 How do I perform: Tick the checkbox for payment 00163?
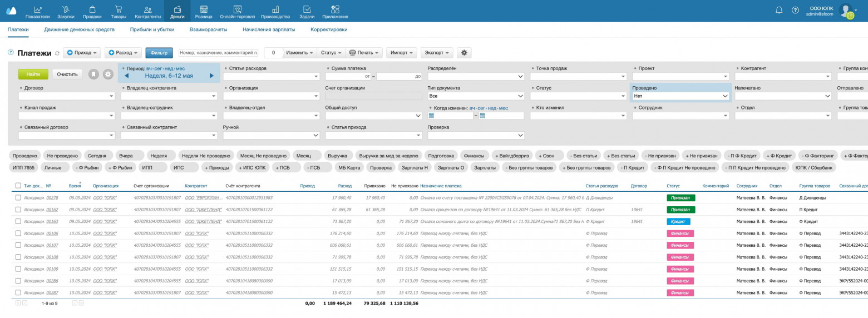pyautogui.click(x=18, y=221)
